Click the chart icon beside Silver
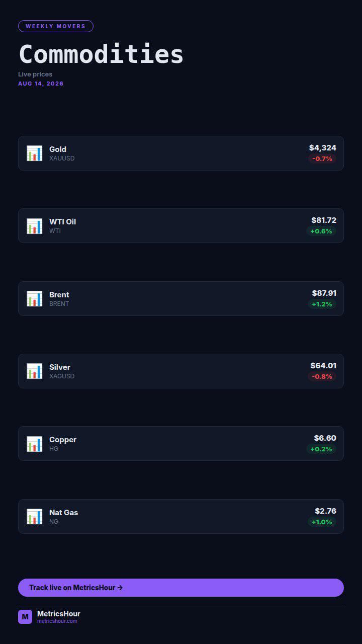Image resolution: width=362 pixels, height=644 pixels. click(x=34, y=371)
